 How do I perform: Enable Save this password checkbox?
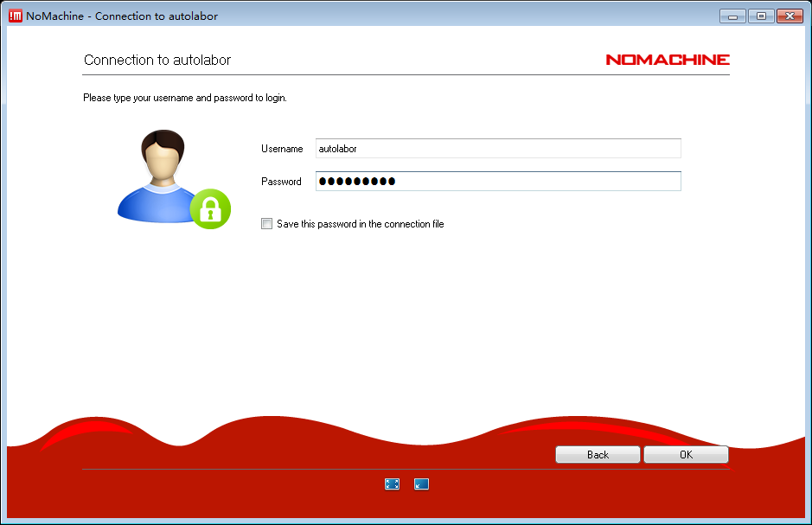pos(266,224)
